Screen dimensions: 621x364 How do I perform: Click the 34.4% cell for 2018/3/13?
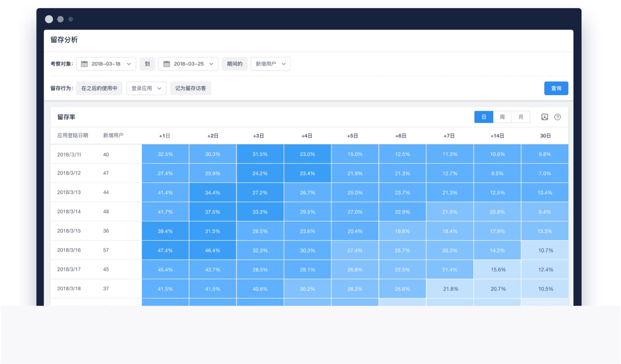tap(213, 192)
